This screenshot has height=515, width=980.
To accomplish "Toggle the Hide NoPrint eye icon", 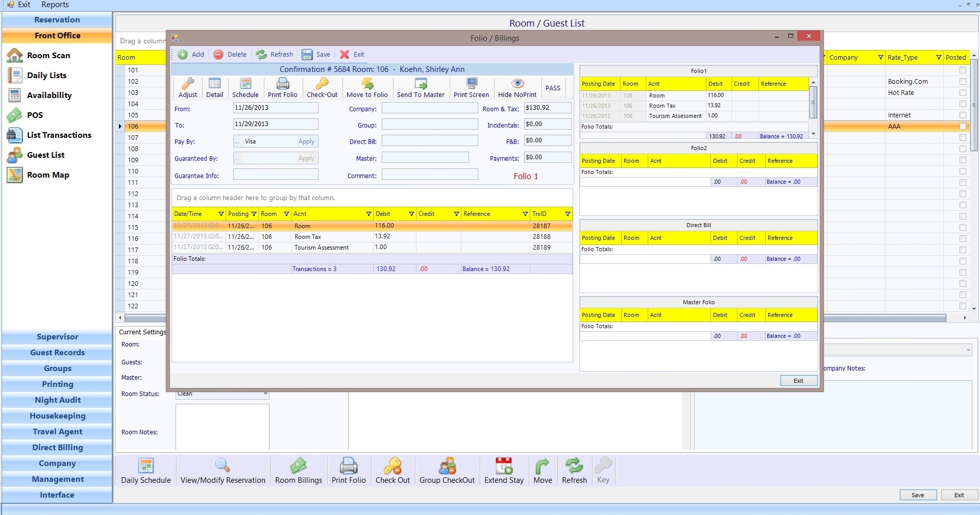I will click(517, 84).
